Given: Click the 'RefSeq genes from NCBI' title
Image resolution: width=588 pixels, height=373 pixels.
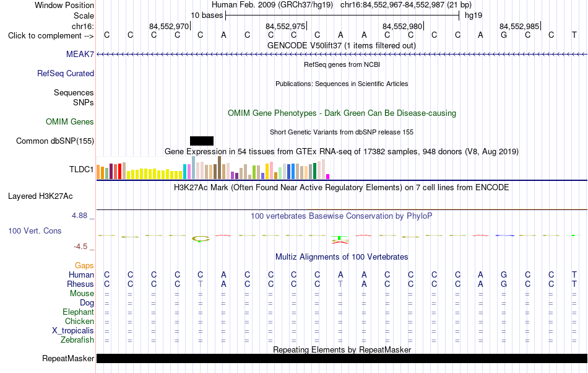Looking at the screenshot, I should [342, 64].
